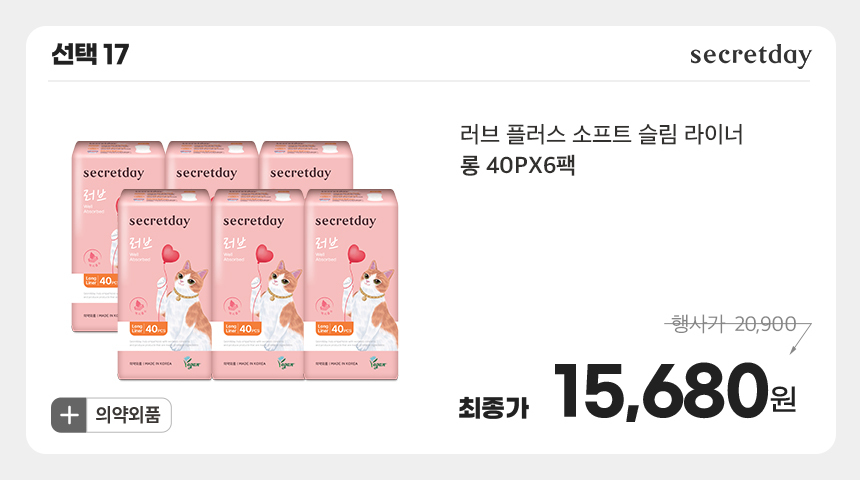Click the front-middle secretday pack image
Viewport: 860px width, 500px height.
coord(258,285)
